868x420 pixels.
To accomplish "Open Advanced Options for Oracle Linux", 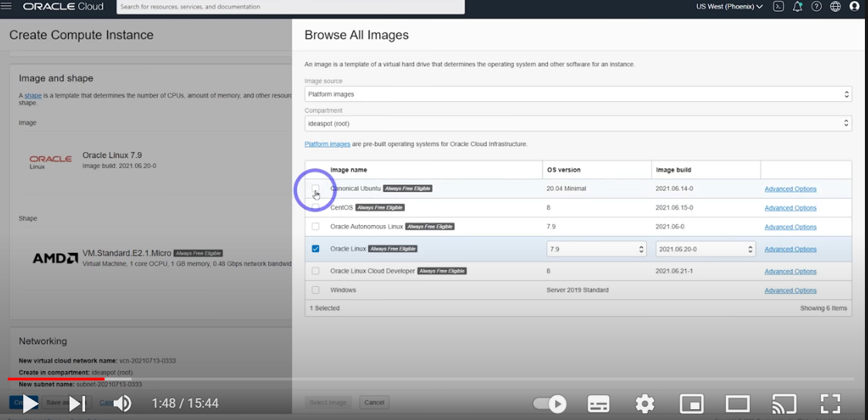I will coord(790,249).
